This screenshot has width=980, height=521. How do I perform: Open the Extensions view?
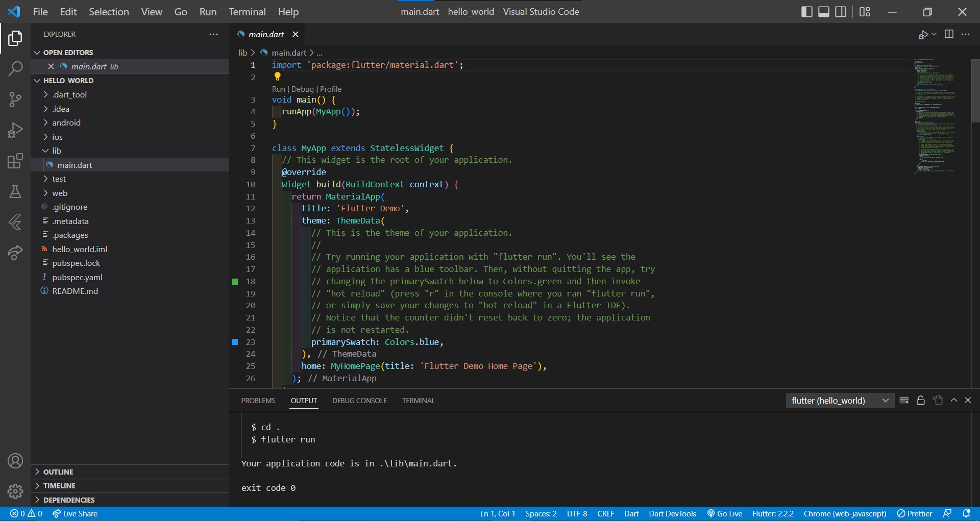[15, 161]
